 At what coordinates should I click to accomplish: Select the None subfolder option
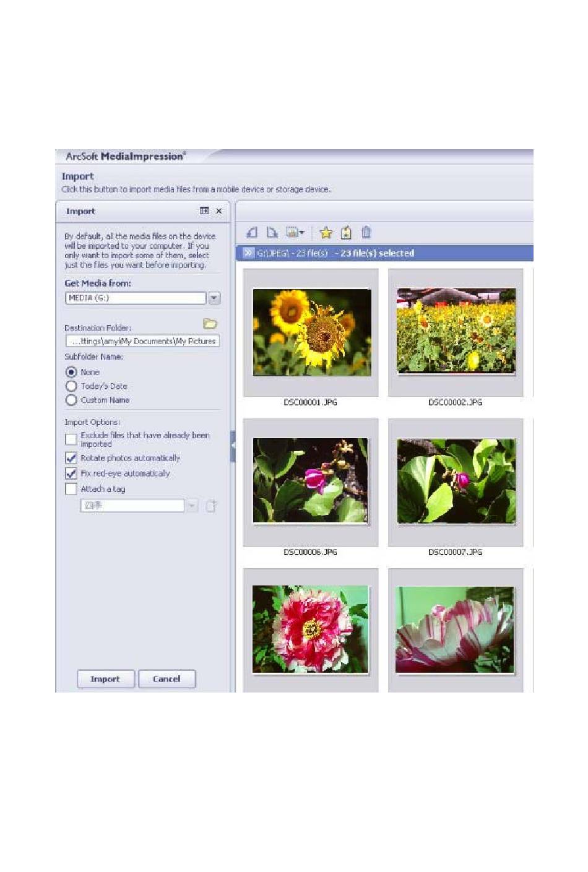(x=71, y=372)
